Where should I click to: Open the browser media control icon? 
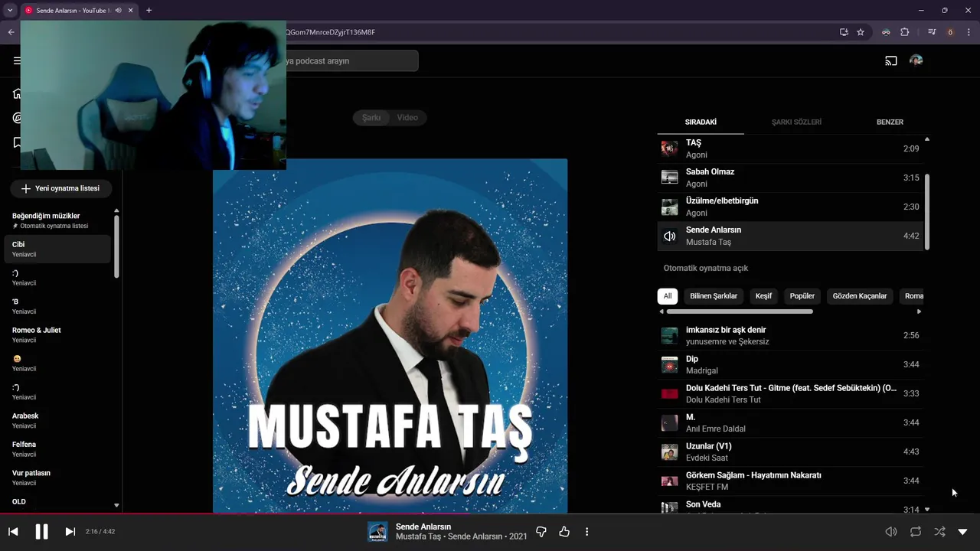click(x=932, y=32)
